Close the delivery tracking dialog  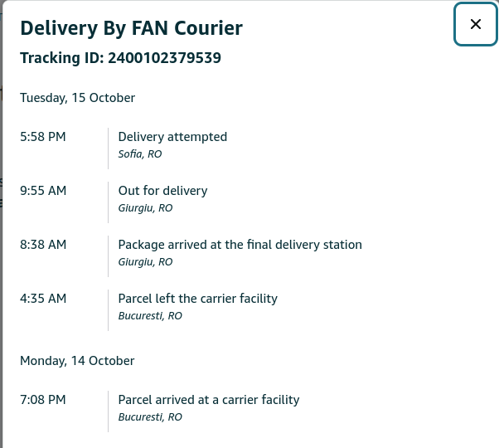pos(476,24)
